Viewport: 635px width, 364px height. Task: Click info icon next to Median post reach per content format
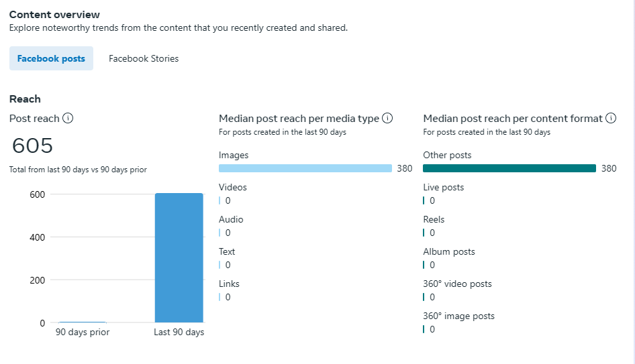tap(611, 119)
